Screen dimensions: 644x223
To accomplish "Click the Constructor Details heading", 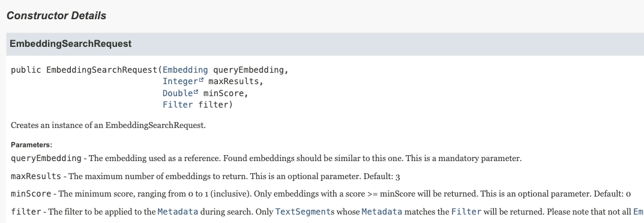I will pos(56,16).
